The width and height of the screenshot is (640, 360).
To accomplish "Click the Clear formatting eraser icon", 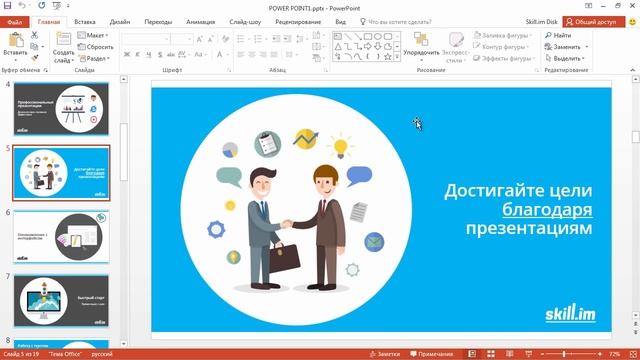I will 225,39.
